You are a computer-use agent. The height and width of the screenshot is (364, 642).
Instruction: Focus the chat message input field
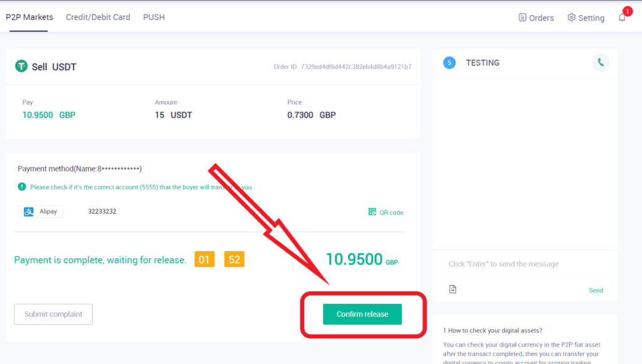click(x=524, y=264)
